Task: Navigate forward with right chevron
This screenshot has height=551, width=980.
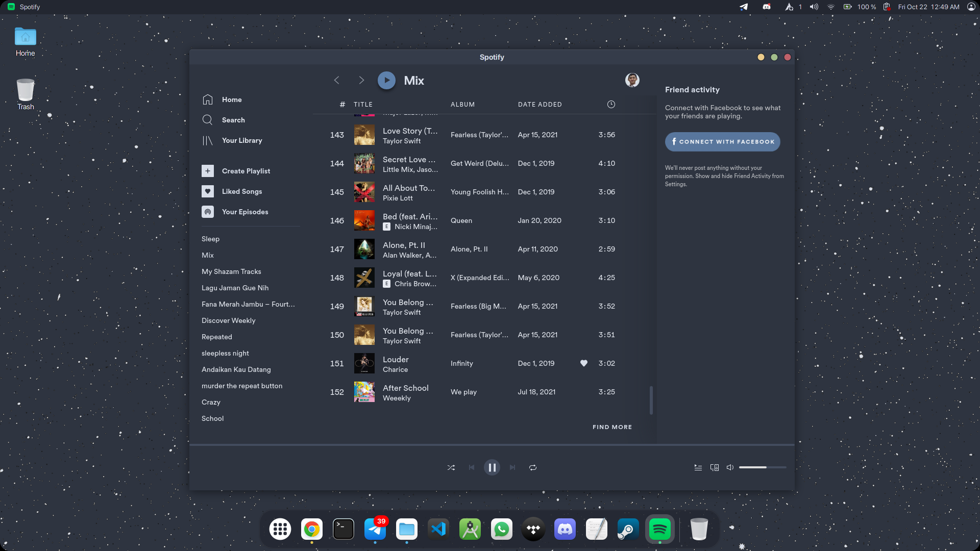Action: [x=361, y=81]
